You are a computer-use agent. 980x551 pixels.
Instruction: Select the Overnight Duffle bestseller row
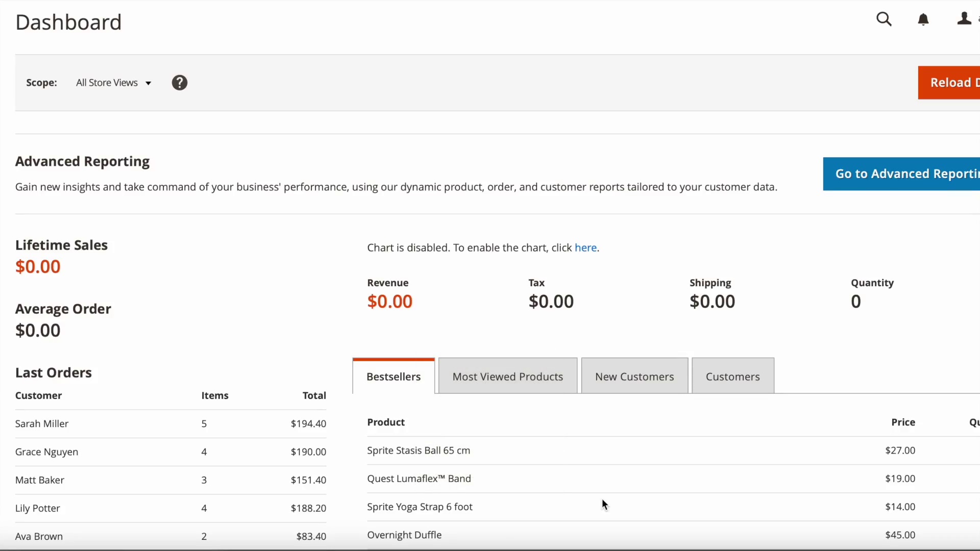[x=404, y=535]
